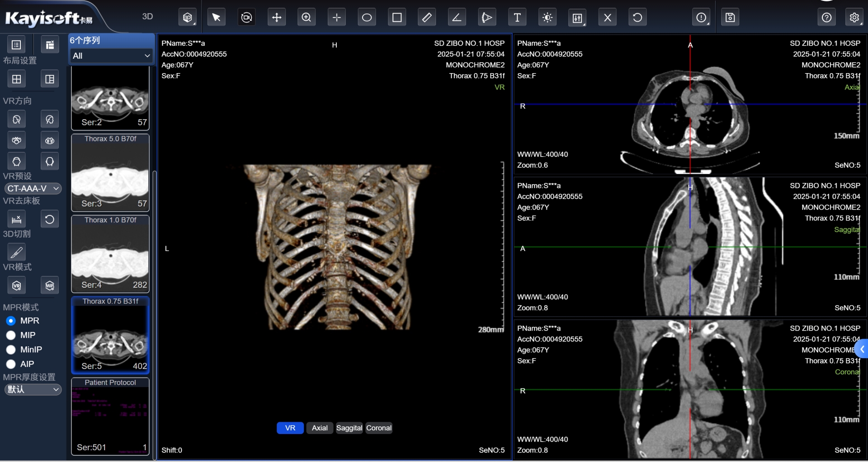The height and width of the screenshot is (462, 868).
Task: Open the series filter All dropdown
Action: [111, 56]
